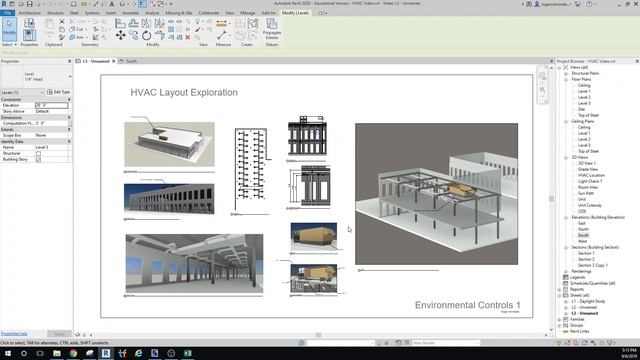Click the Elevation value field
Viewport: 640px width, 360px height.
(51, 105)
